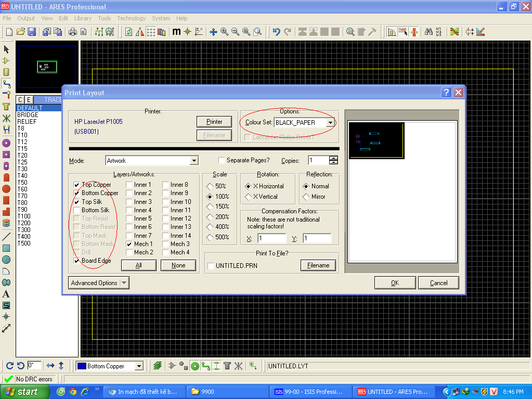Click the X compensation factor field
The image size is (532, 399).
271,238
